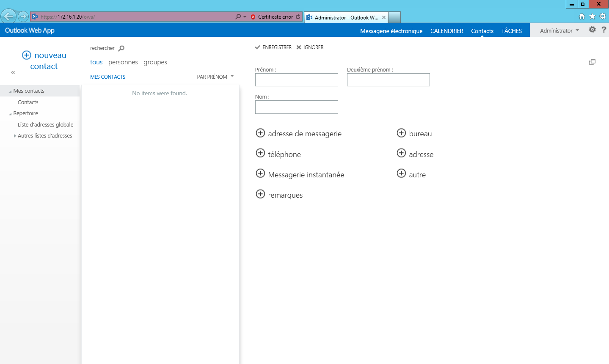Open help with the question mark icon
The width and height of the screenshot is (609, 364).
tap(603, 30)
